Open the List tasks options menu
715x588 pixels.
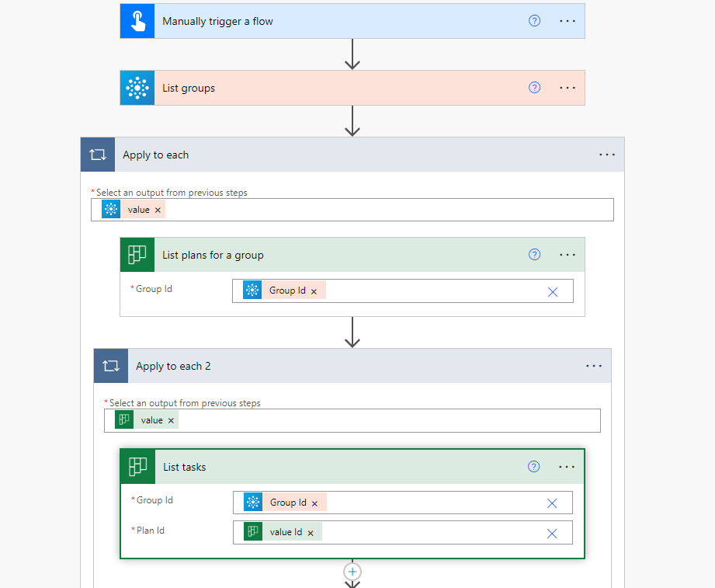click(x=566, y=467)
